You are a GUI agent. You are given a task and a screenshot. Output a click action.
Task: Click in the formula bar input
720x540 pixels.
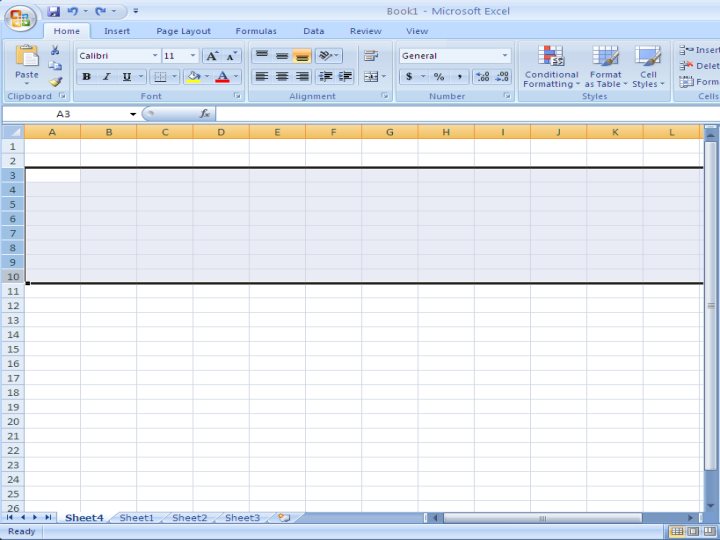467,114
